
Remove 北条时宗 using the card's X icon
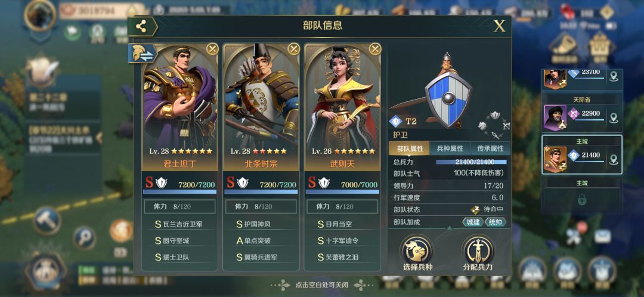click(293, 49)
